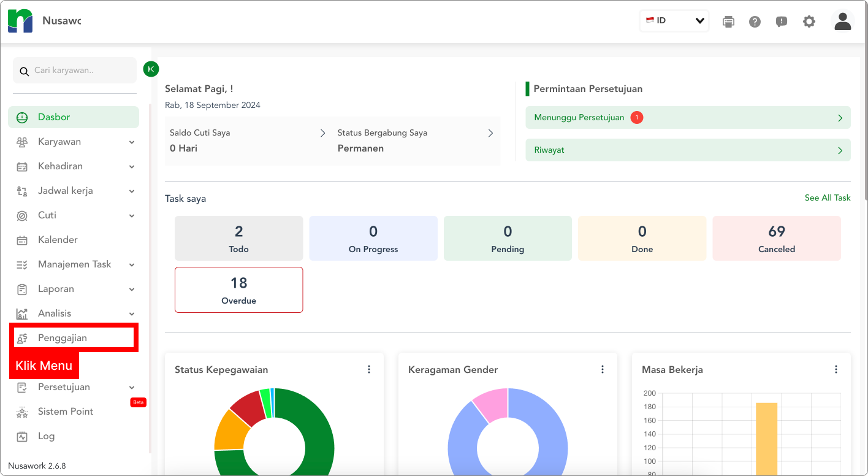This screenshot has width=868, height=476.
Task: Click the Jadwal kerja schedule icon
Action: (x=22, y=191)
